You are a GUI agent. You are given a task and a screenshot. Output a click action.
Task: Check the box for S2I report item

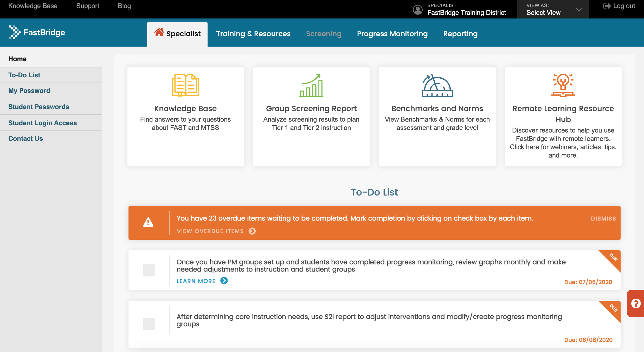pos(149,324)
